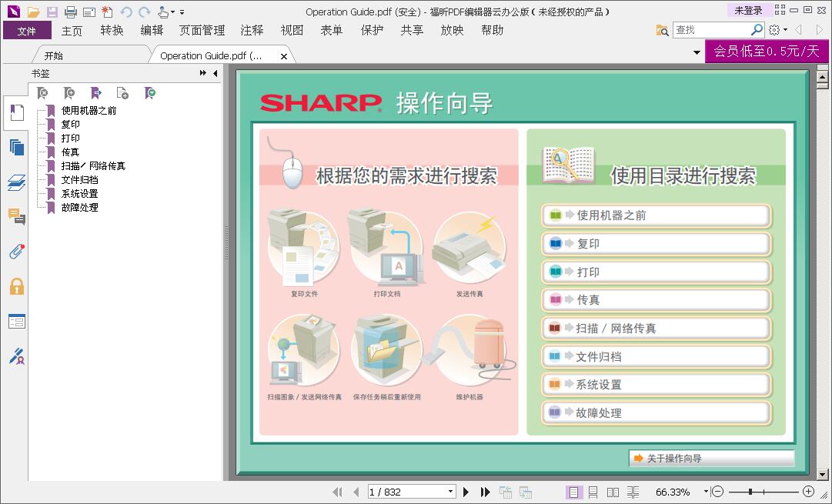Select the 系统设置 bookmark
The image size is (832, 504).
[x=79, y=194]
